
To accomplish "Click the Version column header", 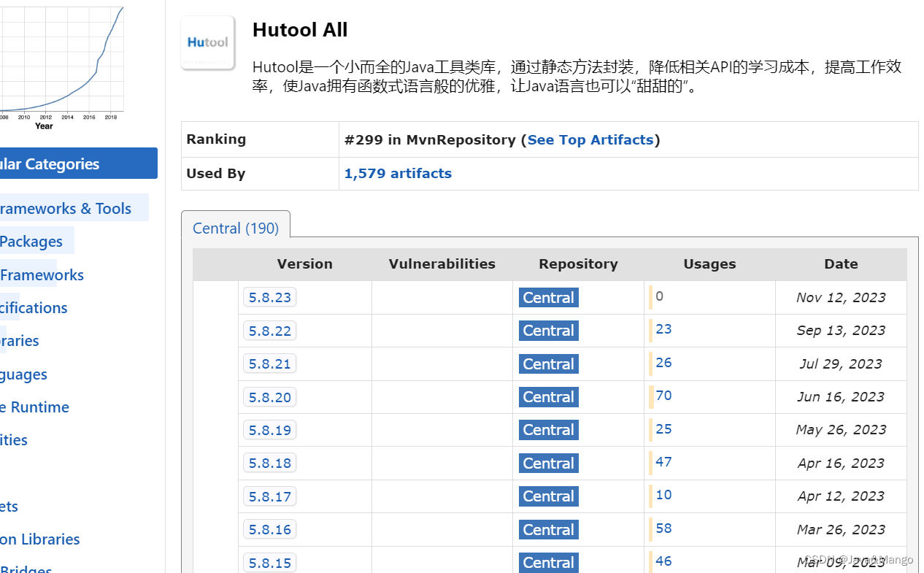I will click(x=305, y=264).
